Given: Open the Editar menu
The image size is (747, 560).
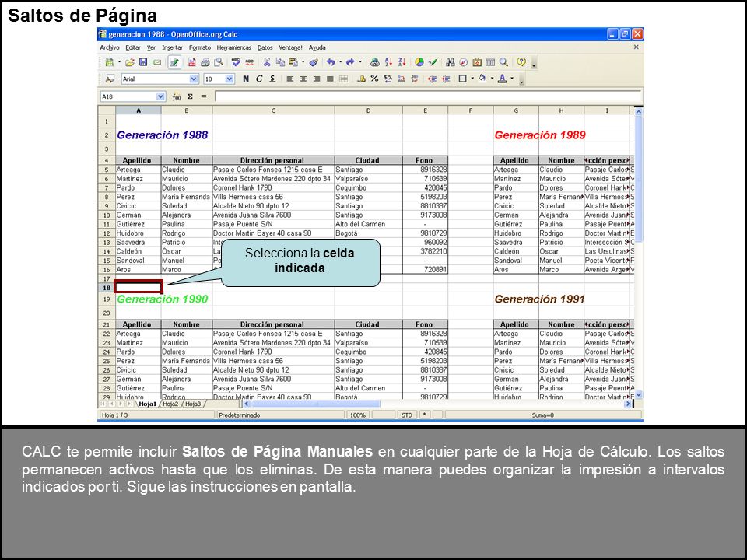Looking at the screenshot, I should (x=133, y=47).
